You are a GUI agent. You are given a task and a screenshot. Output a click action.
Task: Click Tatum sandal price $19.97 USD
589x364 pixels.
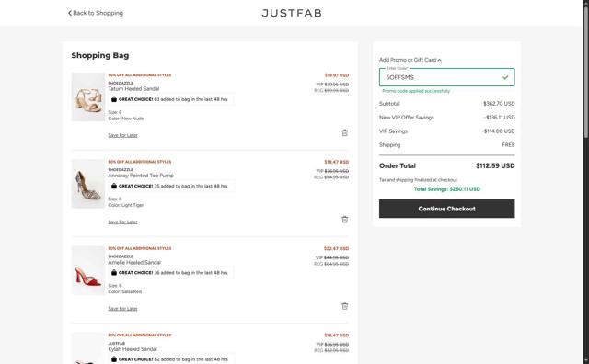337,75
